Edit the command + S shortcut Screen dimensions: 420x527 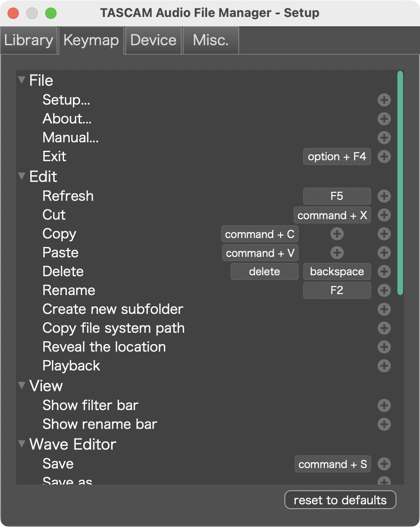333,464
